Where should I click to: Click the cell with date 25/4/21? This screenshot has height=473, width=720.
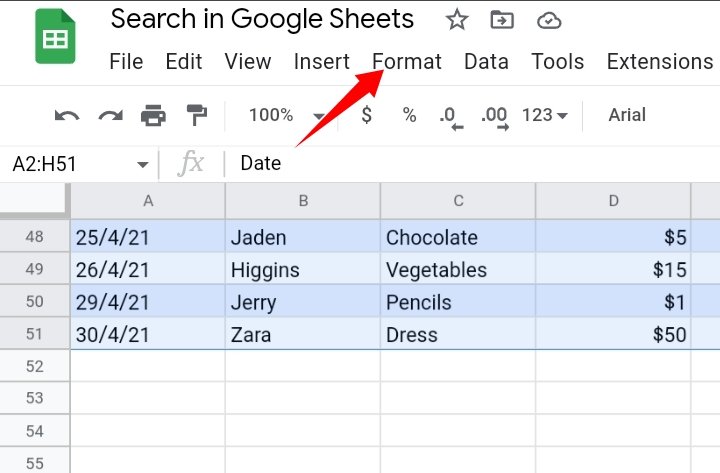coord(148,237)
